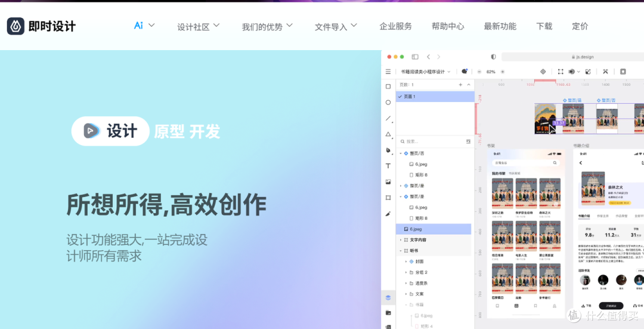Add a new page with plus icon
The width and height of the screenshot is (644, 329).
point(460,84)
